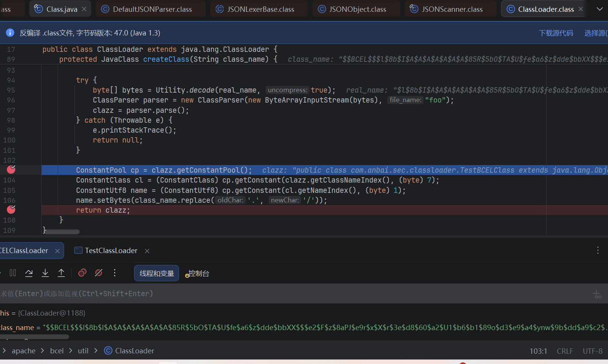Switch to the 线程和变量 threads and variables tab
Image resolution: width=608 pixels, height=364 pixels.
pos(156,273)
